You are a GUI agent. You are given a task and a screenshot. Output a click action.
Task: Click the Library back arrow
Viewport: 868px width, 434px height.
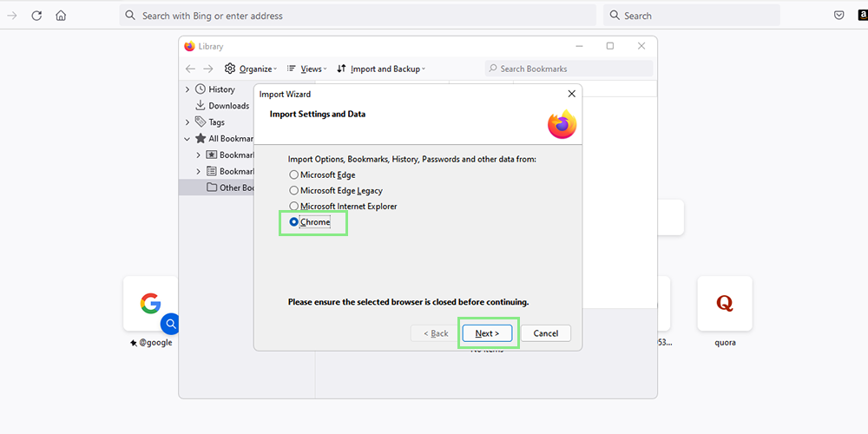190,69
